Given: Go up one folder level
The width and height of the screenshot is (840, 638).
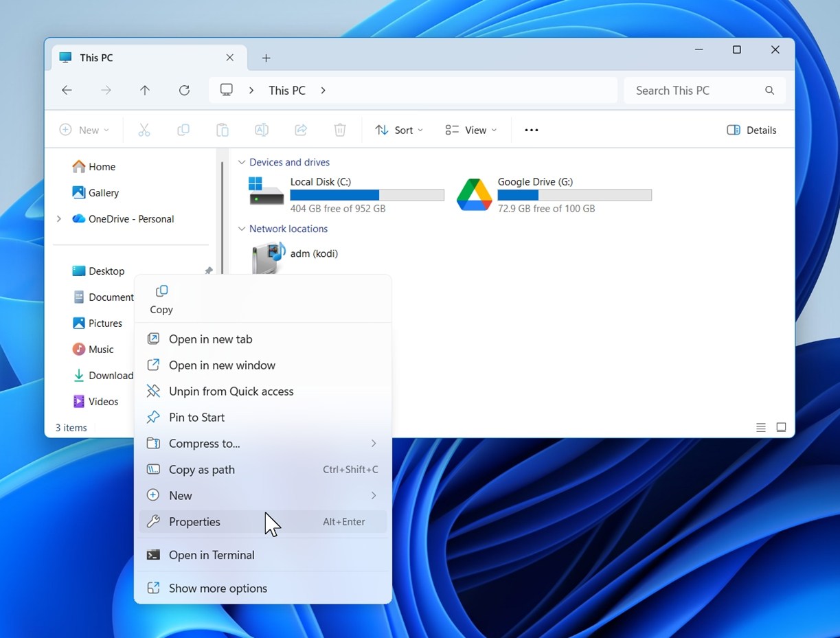Looking at the screenshot, I should pyautogui.click(x=145, y=90).
